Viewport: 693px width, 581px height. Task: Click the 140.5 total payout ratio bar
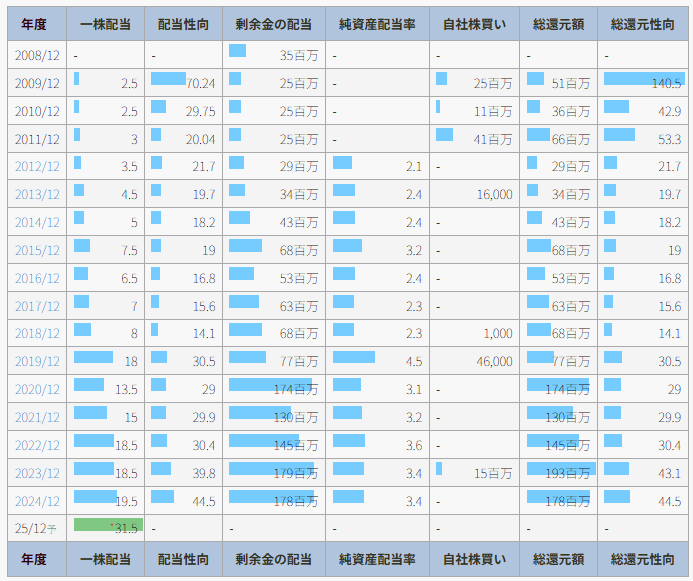[643, 80]
